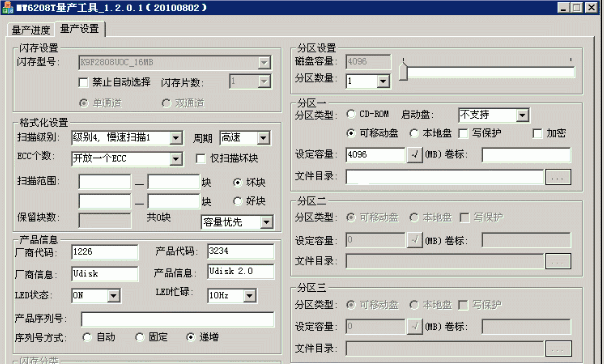Enable the 加密 checkbox
Image resolution: width=604 pixels, height=364 pixels.
[537, 134]
